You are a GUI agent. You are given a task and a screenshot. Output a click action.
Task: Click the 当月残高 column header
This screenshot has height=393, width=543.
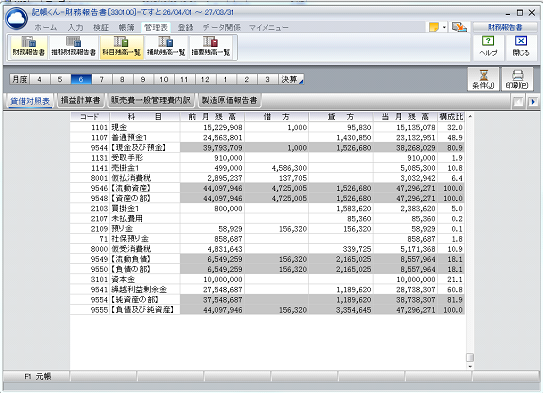[405, 117]
